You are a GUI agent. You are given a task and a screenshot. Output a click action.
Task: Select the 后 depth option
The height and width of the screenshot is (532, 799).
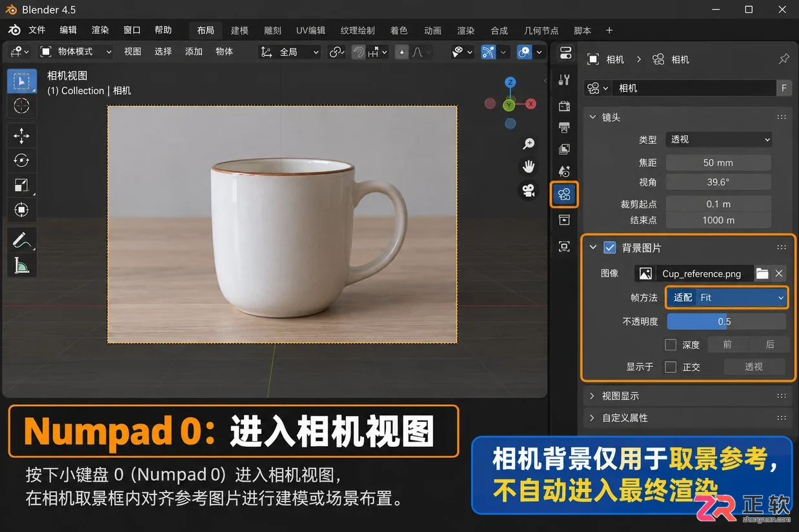tap(769, 345)
